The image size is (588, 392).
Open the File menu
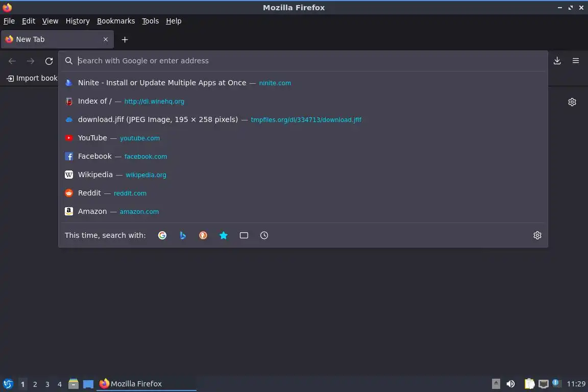(x=9, y=21)
